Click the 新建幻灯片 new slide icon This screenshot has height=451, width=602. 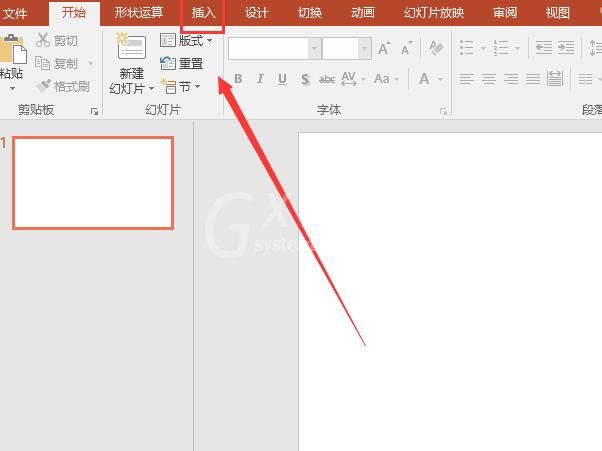[131, 47]
